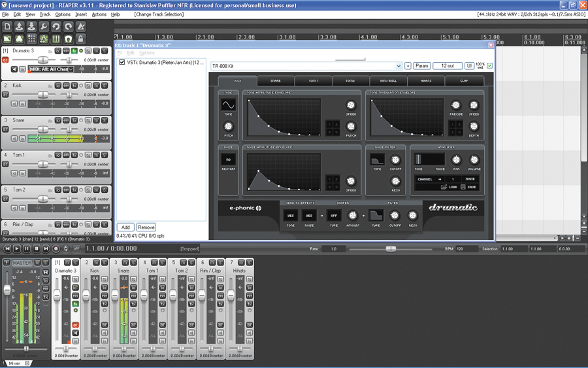Click effects filter Type shape selector
588x368 pixels.
click(x=376, y=216)
